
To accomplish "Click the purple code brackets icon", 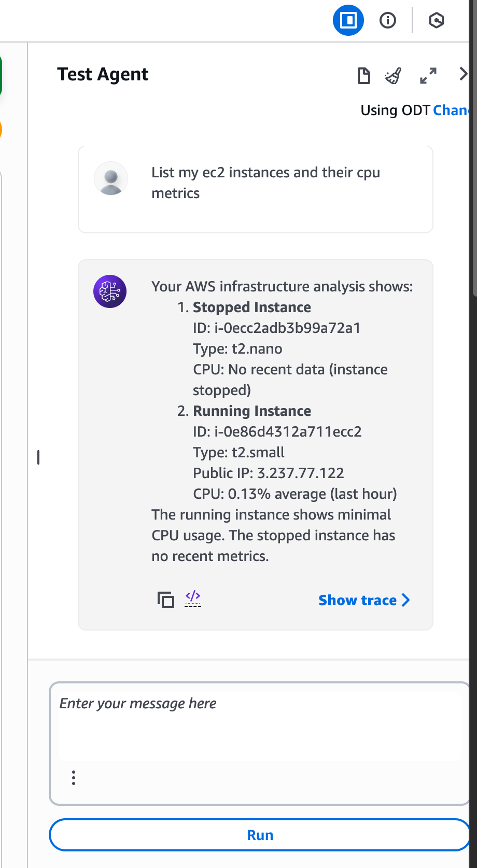I will [x=193, y=598].
